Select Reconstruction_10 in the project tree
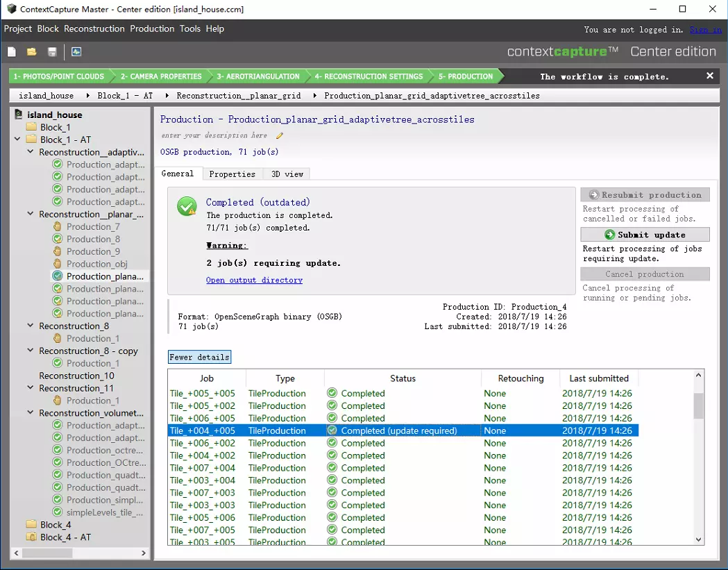Screen dimensions: 728x570 76,376
